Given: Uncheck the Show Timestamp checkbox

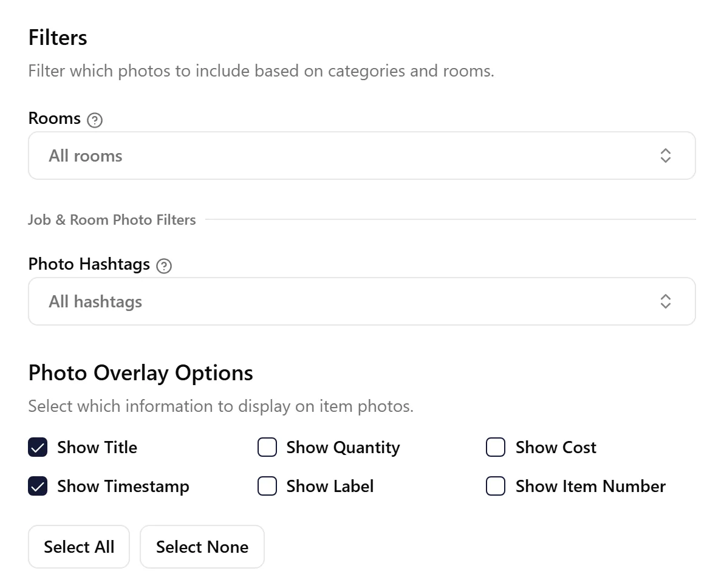Looking at the screenshot, I should click(x=38, y=486).
